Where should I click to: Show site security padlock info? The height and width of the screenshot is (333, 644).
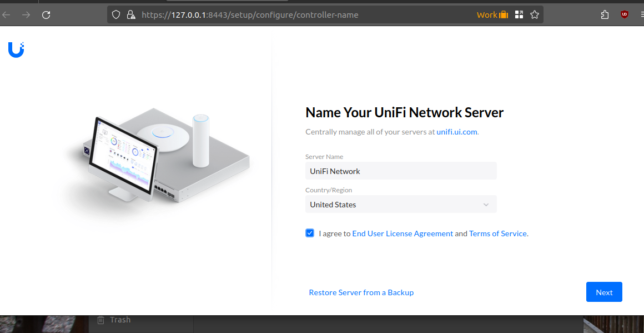130,15
